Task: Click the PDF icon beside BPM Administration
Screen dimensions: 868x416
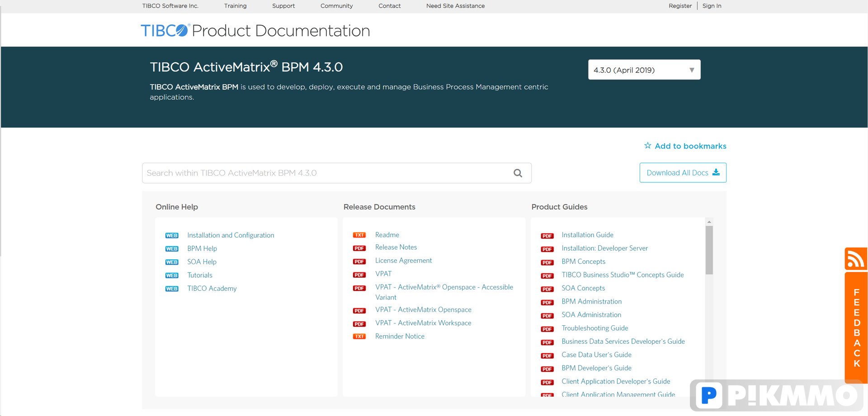Action: (x=547, y=302)
